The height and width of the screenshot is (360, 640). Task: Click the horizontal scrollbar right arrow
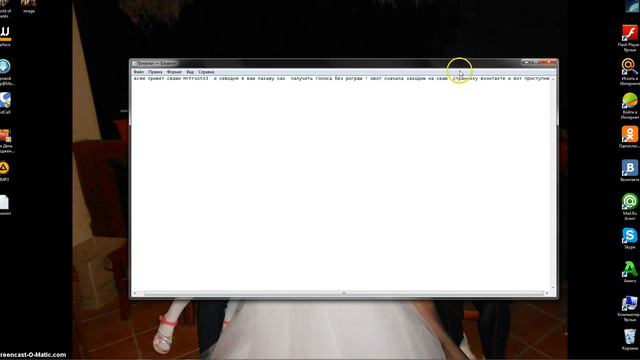pyautogui.click(x=547, y=293)
